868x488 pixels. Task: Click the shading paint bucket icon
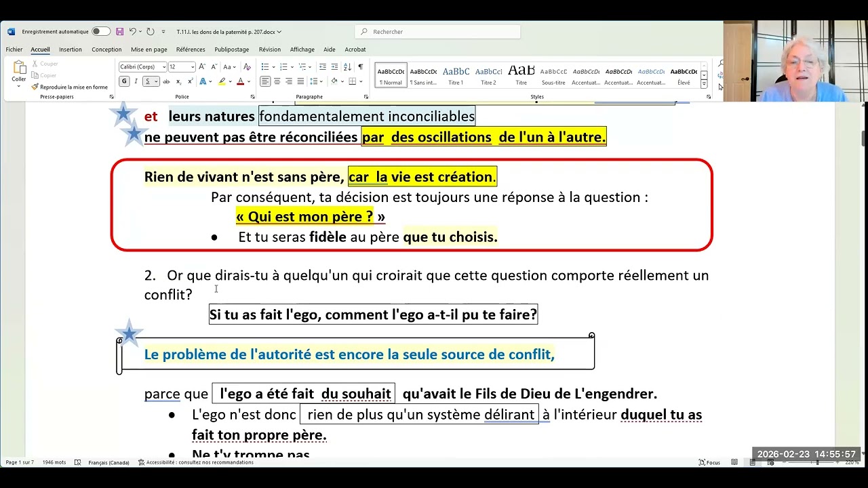334,81
